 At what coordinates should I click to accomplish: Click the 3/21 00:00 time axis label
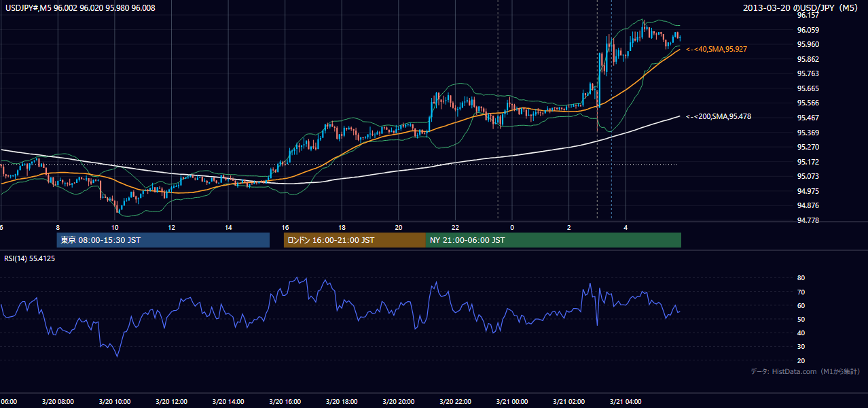pyautogui.click(x=511, y=401)
